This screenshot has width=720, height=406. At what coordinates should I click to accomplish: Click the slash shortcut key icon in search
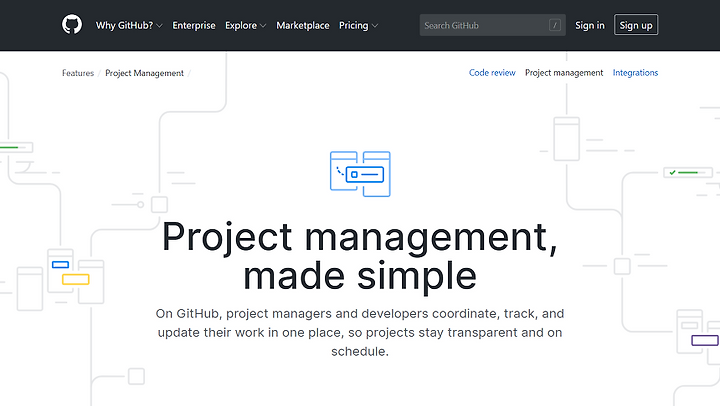(x=555, y=25)
